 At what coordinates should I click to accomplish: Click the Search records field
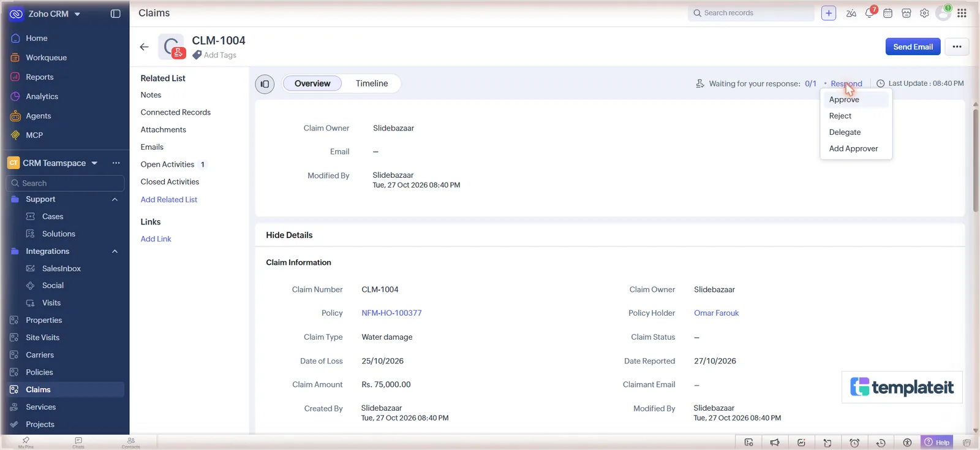point(751,13)
